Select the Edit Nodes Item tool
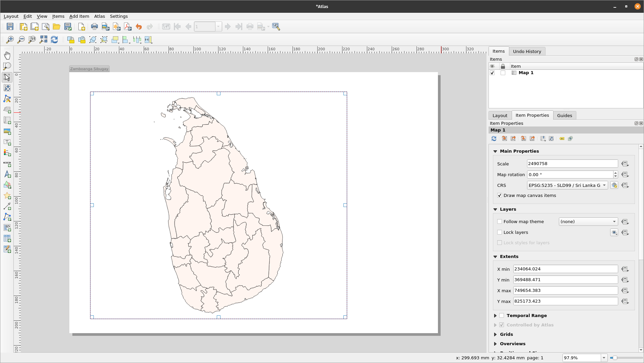Screen dimensions: 644x363 (x=7, y=99)
